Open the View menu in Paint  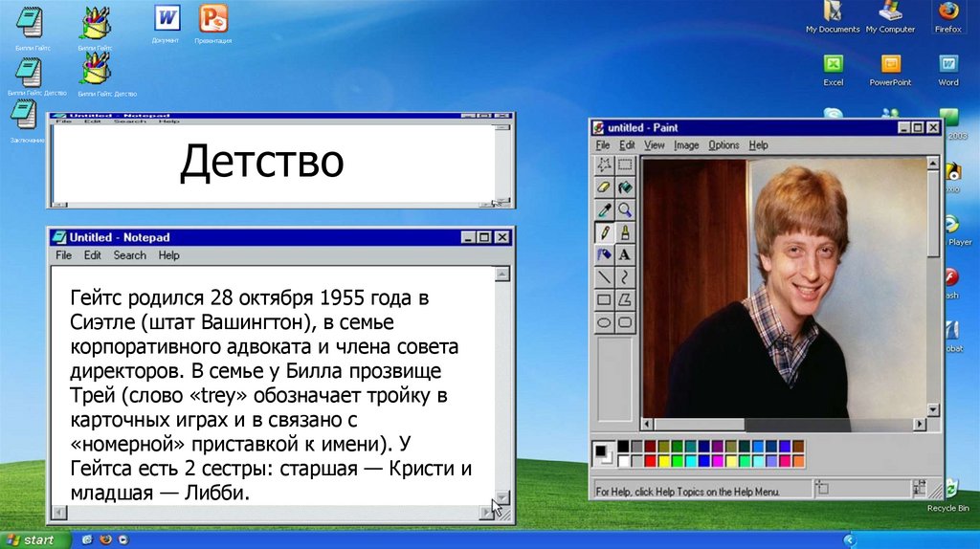pos(655,144)
